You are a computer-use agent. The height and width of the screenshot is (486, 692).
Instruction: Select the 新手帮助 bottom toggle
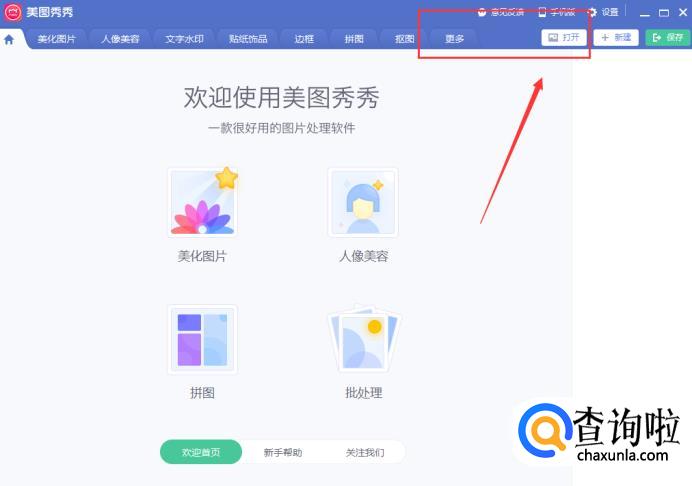(x=283, y=452)
